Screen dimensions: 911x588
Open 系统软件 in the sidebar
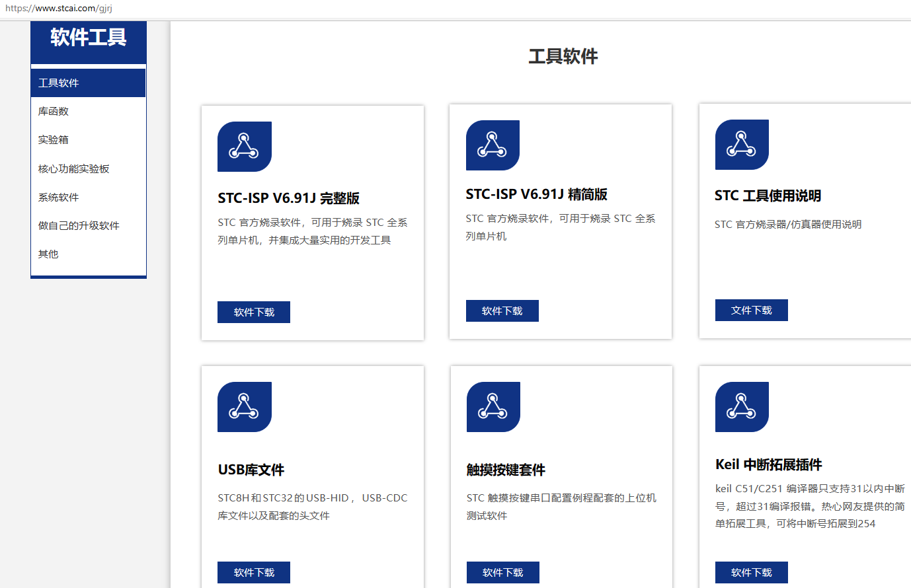(x=88, y=197)
